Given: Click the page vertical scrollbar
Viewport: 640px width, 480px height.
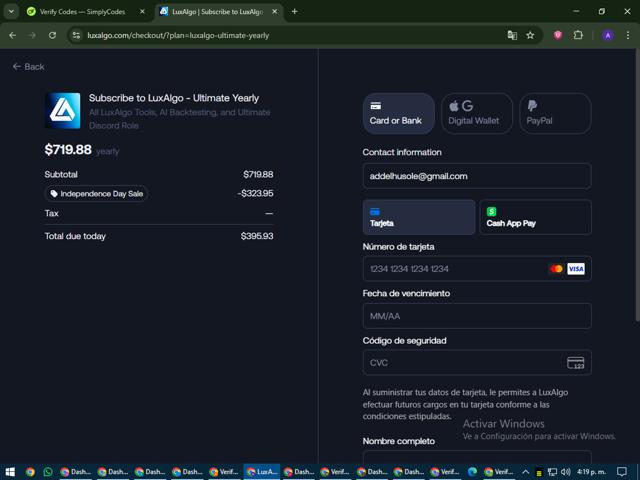Looking at the screenshot, I should click(x=637, y=185).
